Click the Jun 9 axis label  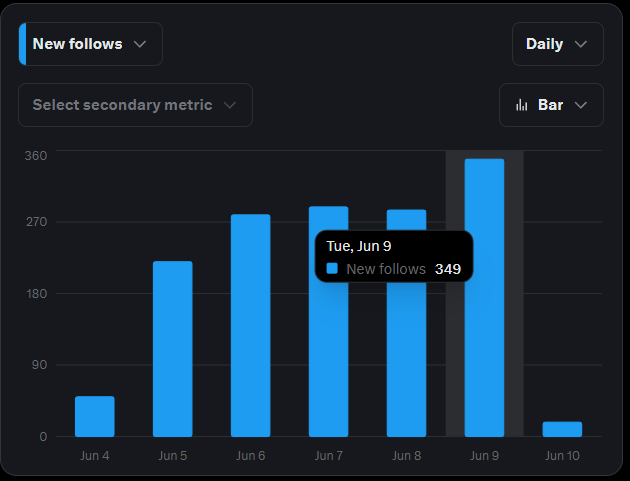(485, 456)
